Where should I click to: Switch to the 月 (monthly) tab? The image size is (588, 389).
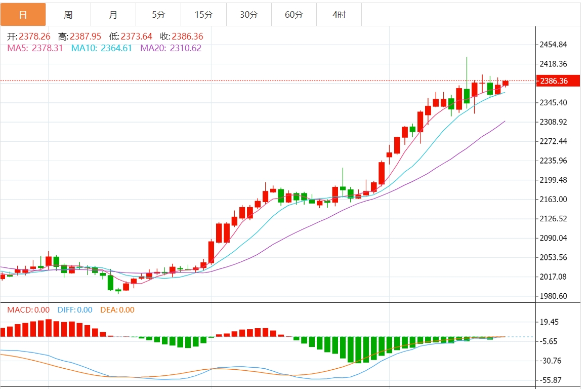[x=113, y=15]
